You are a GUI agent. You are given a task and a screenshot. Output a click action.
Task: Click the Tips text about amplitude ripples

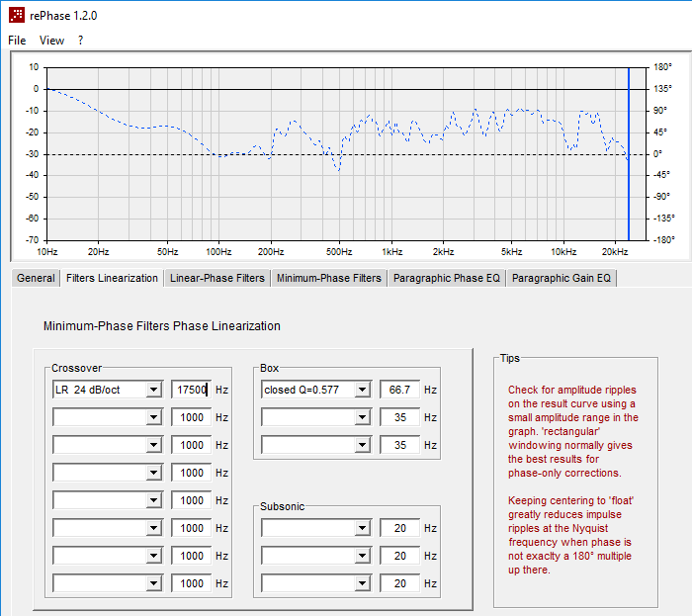pos(572,431)
